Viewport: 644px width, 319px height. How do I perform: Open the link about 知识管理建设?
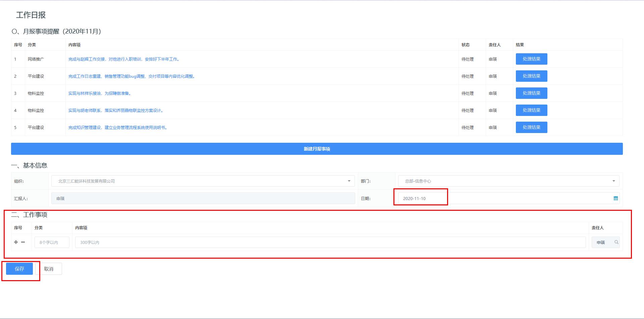pos(118,128)
